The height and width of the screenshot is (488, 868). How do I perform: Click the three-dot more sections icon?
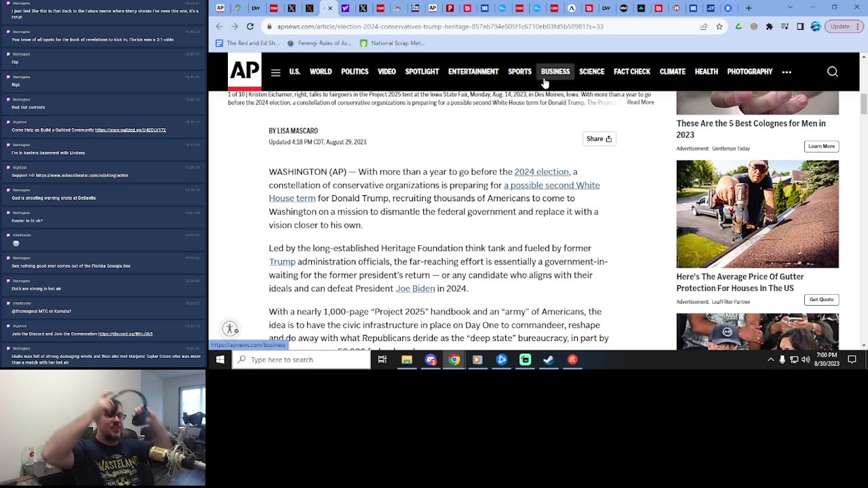787,72
